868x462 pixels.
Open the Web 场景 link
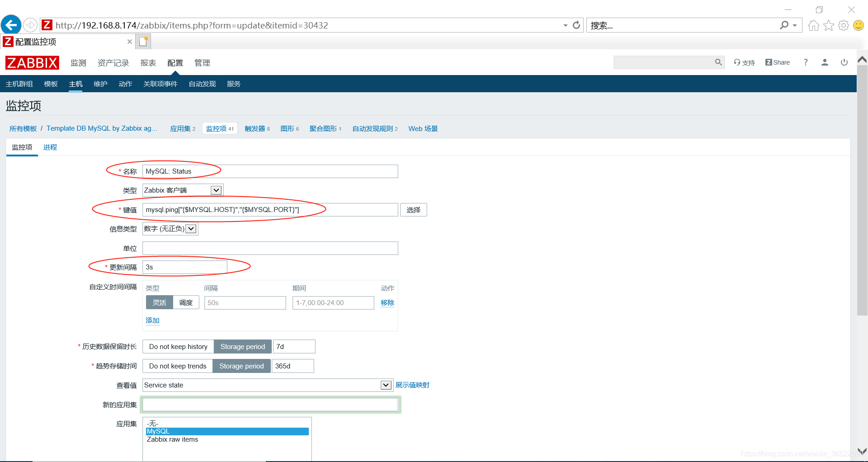click(x=423, y=129)
